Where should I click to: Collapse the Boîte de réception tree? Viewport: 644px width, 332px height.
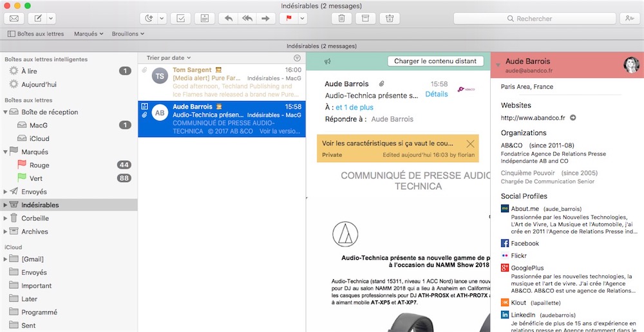click(x=5, y=112)
